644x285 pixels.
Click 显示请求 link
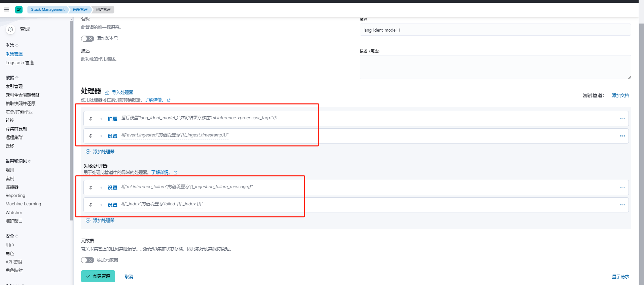(x=620, y=277)
